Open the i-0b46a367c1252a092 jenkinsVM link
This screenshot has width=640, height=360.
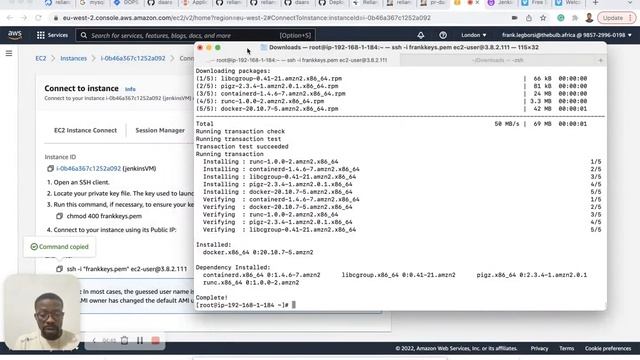89,169
